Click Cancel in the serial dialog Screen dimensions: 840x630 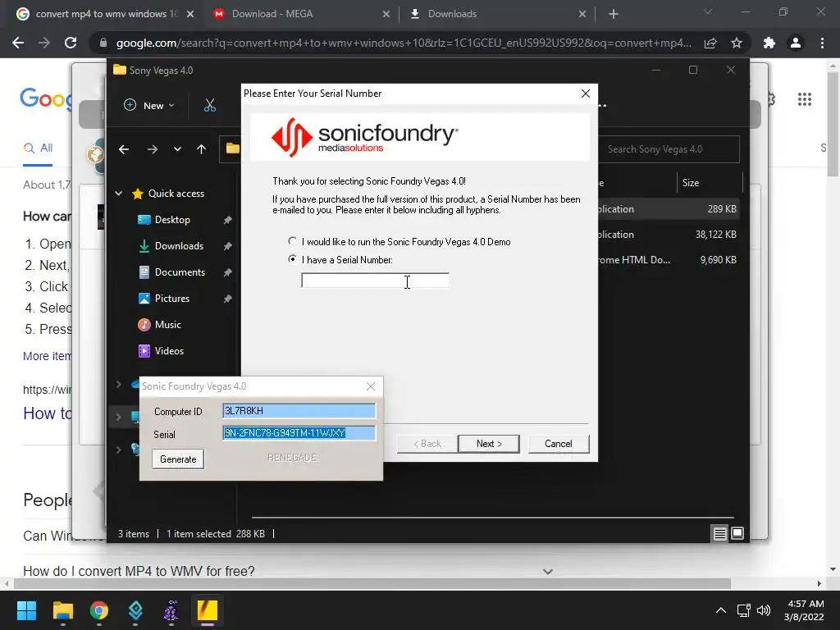click(558, 444)
